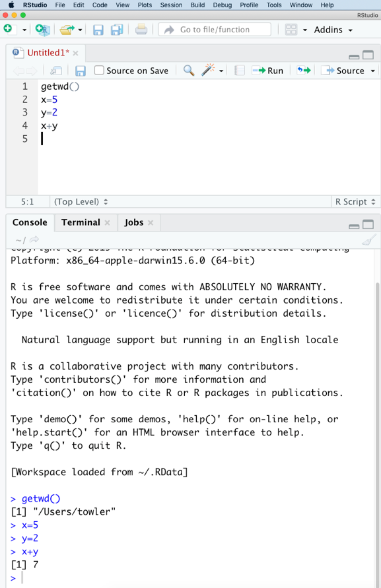This screenshot has width=381, height=588.
Task: Open the Profile menu
Action: coord(249,5)
